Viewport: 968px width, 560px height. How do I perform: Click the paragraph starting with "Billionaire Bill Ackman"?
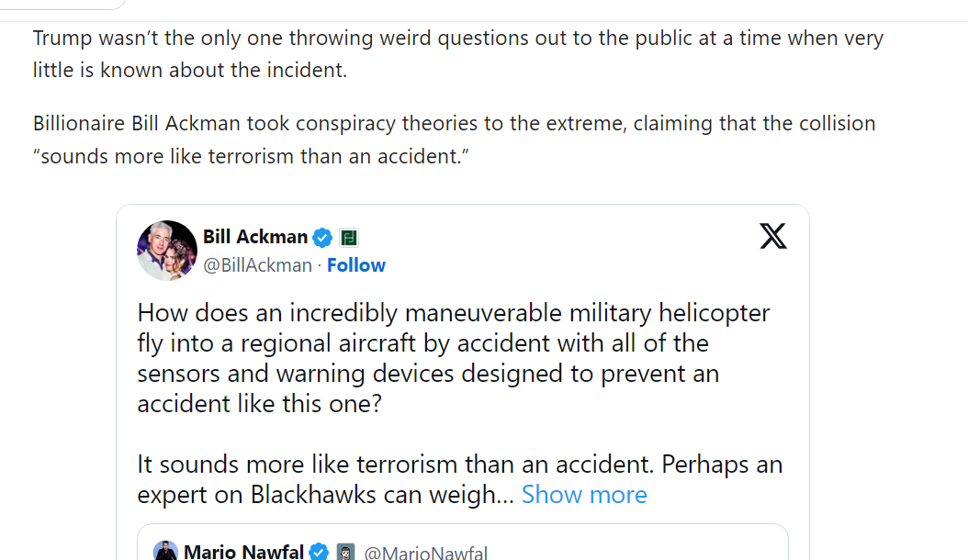pos(454,140)
